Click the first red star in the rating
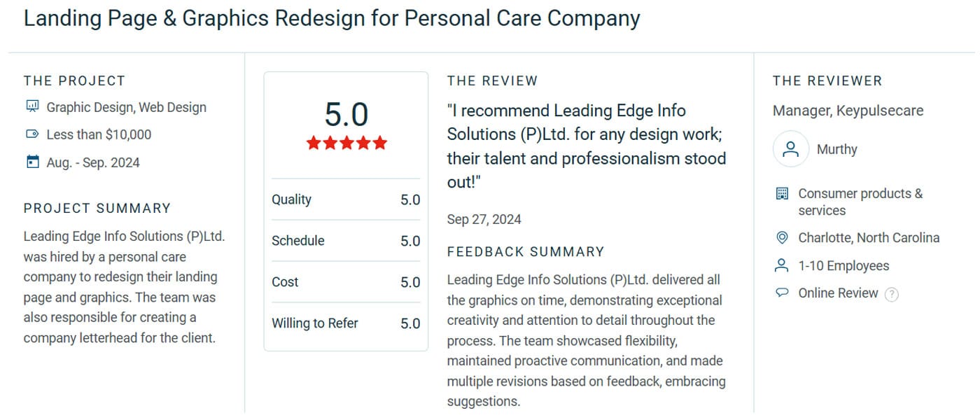The height and width of the screenshot is (420, 980). click(x=313, y=143)
